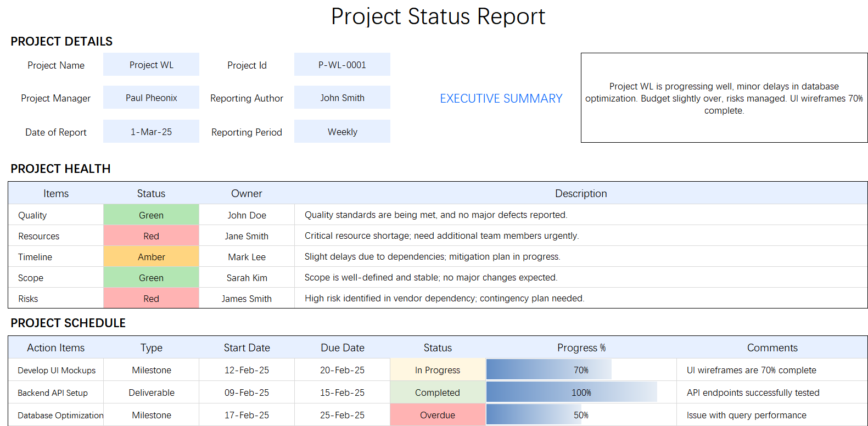This screenshot has height=426, width=868.
Task: Click the Red status cell for Risks
Action: point(151,298)
